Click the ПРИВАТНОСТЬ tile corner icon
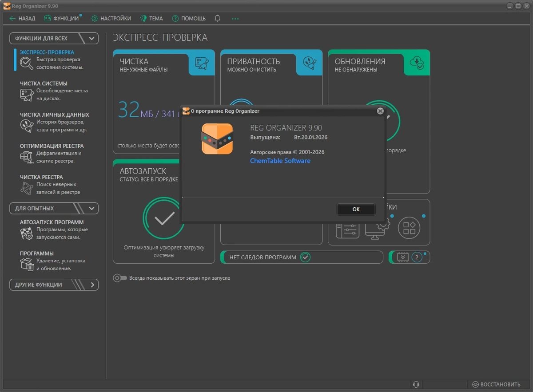Viewport: 533px width, 392px height. 310,63
